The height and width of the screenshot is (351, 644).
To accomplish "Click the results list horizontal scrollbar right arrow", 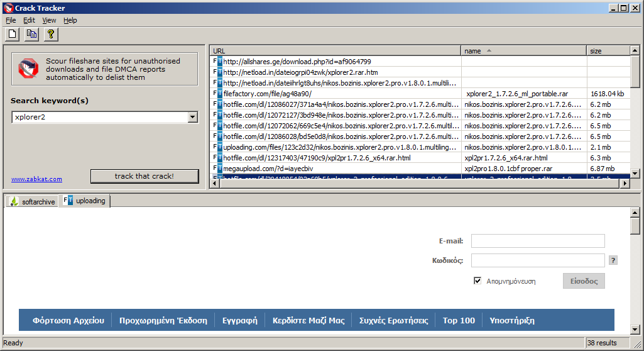I will pos(625,184).
